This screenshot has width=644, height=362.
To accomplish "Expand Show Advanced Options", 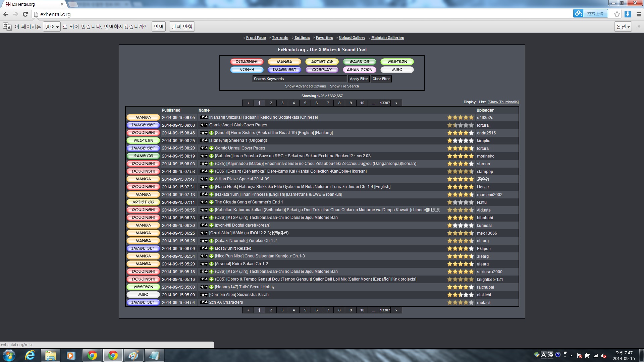I will click(305, 86).
